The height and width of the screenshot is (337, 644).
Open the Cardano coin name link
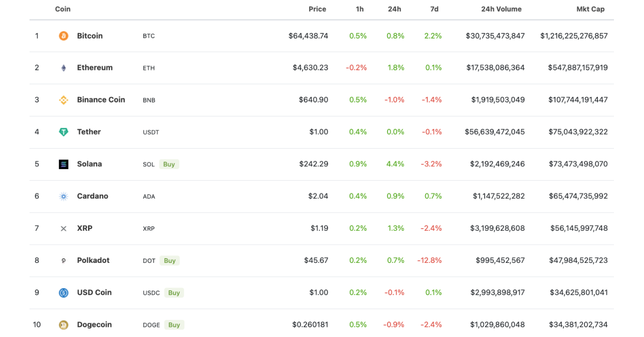[x=93, y=196]
